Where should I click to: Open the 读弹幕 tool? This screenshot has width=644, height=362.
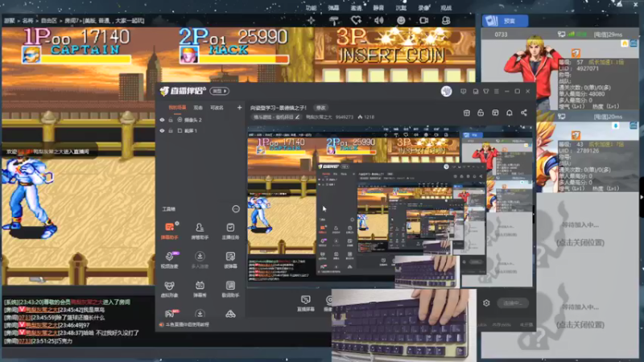tap(230, 260)
